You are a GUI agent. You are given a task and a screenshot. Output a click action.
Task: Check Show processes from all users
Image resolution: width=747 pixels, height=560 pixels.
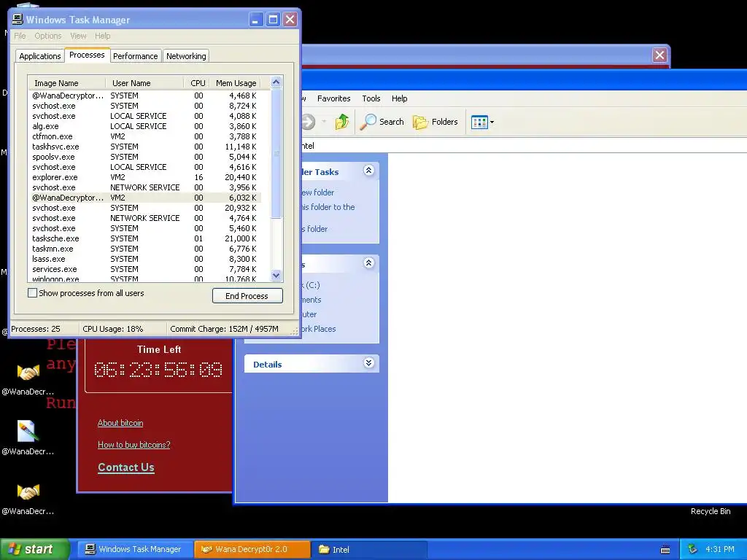32,293
